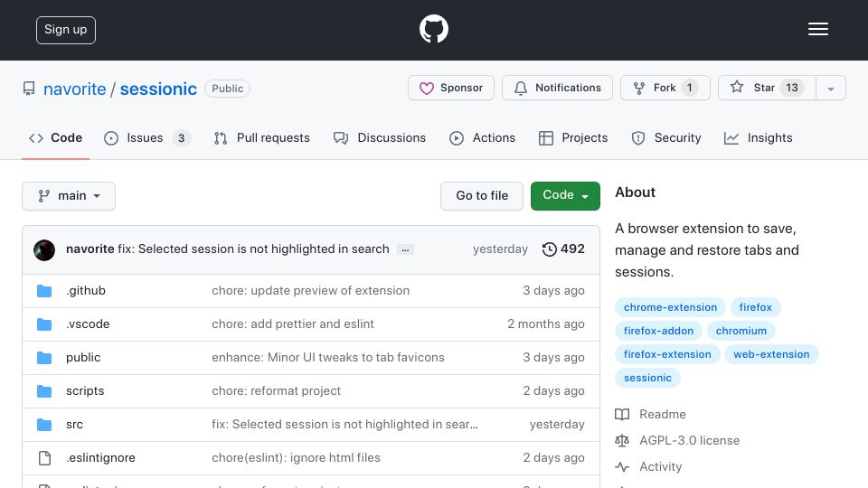Screen dimensions: 868x488
Task: Open the Discussions tab
Action: point(380,137)
